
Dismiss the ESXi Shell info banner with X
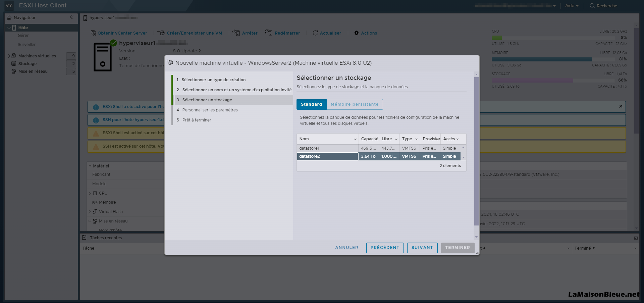(x=621, y=106)
